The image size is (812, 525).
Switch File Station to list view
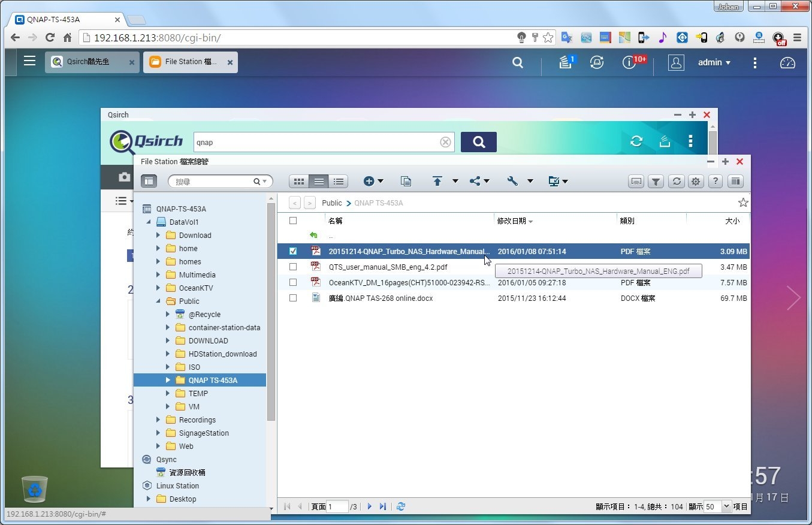point(319,181)
